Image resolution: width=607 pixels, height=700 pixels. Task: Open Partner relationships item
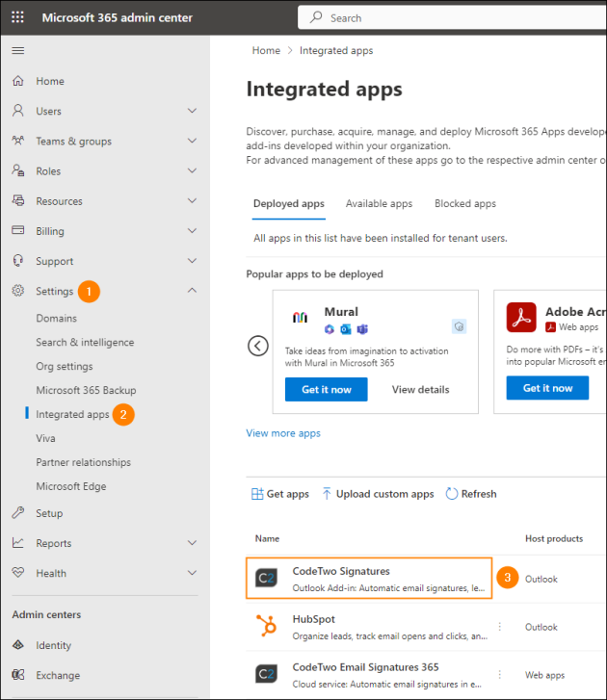[83, 462]
